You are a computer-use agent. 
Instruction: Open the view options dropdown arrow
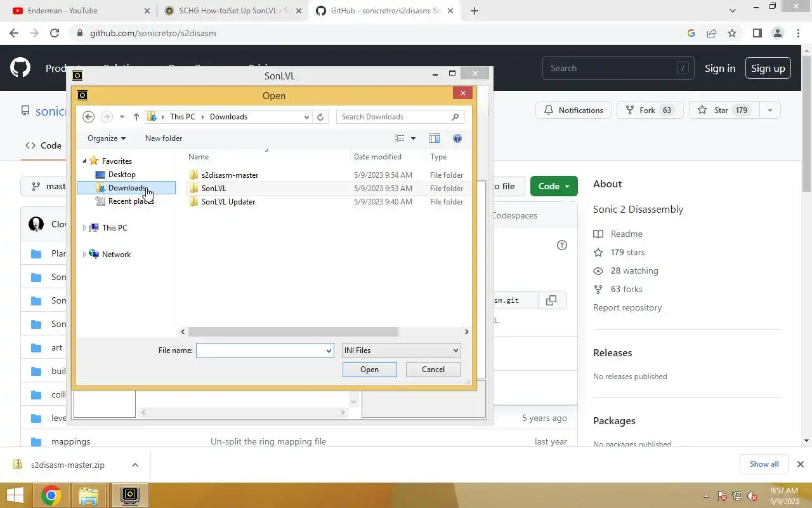tap(413, 138)
